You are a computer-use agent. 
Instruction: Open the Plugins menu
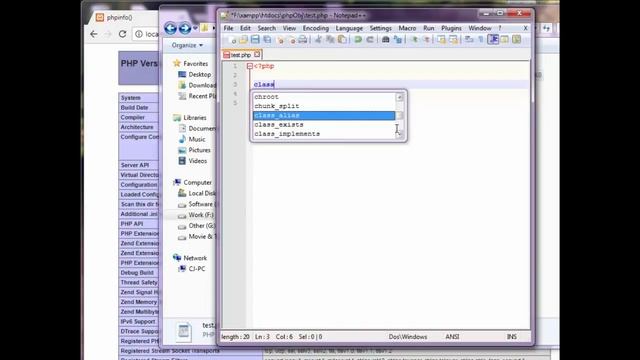click(x=451, y=28)
